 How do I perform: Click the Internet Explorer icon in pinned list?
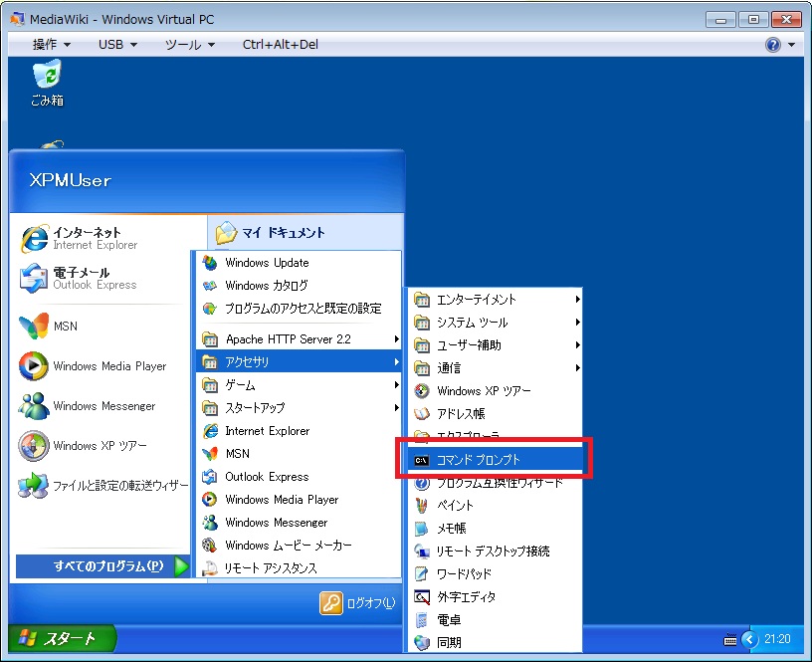click(x=34, y=239)
